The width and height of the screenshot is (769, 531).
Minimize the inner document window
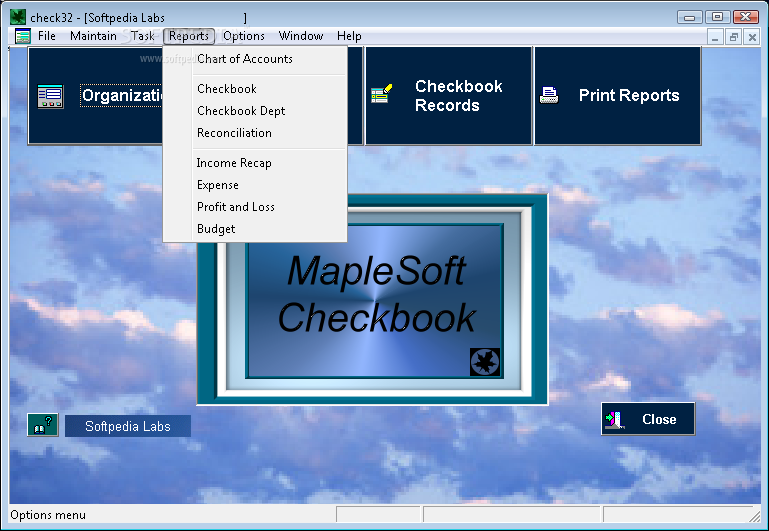point(715,37)
